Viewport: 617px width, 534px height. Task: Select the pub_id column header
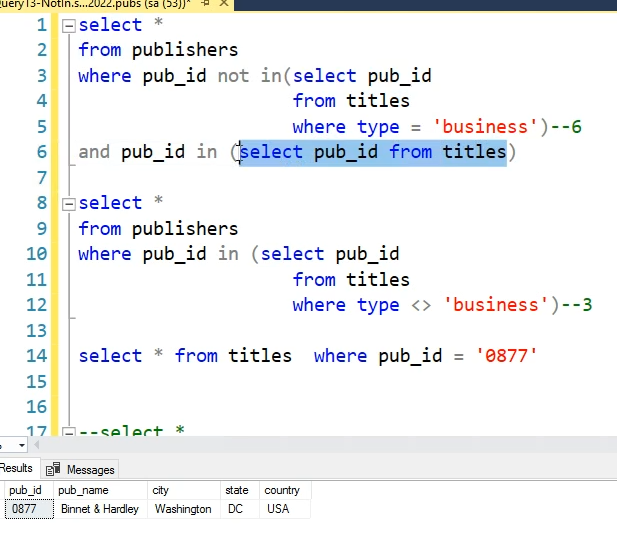(29, 490)
